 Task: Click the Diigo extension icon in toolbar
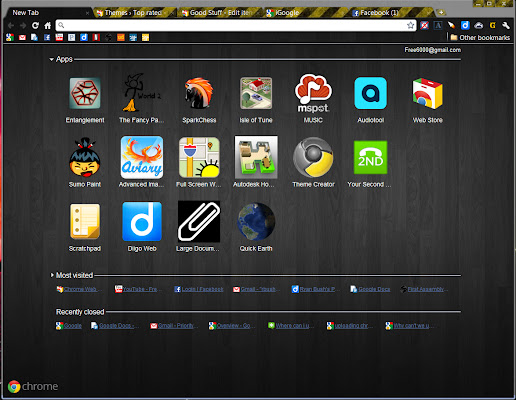pos(465,25)
